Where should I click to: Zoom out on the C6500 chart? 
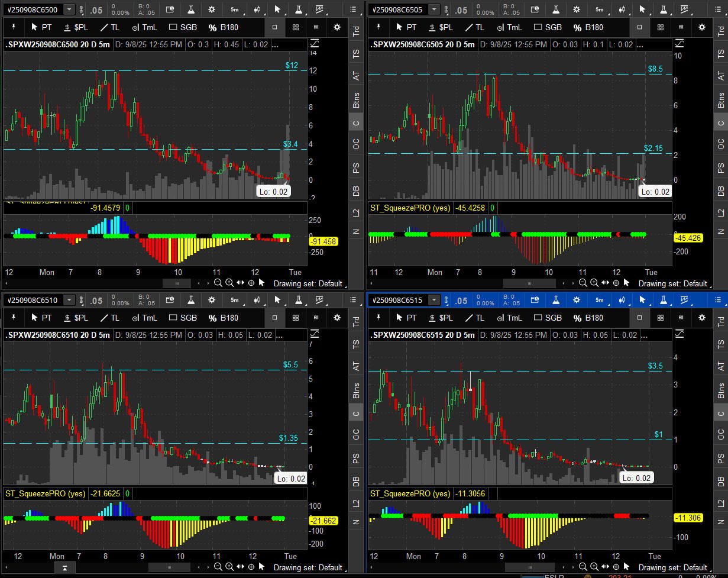coord(218,283)
